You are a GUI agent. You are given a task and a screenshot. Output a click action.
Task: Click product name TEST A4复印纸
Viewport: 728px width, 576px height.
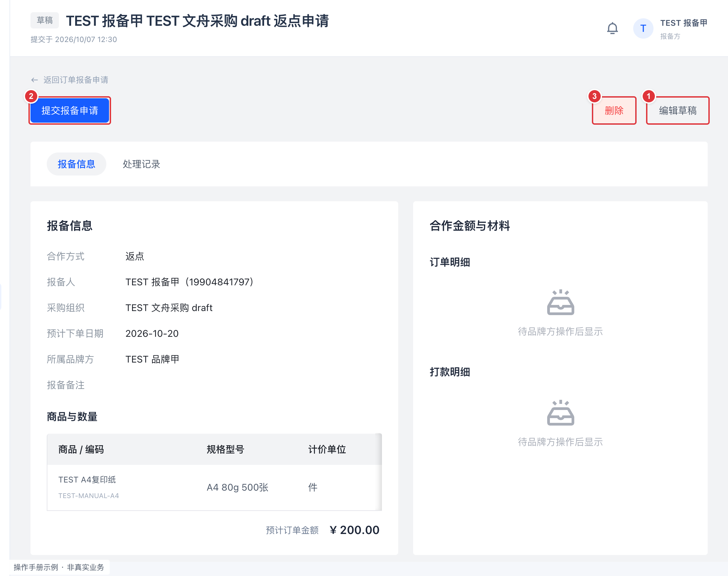coord(87,479)
